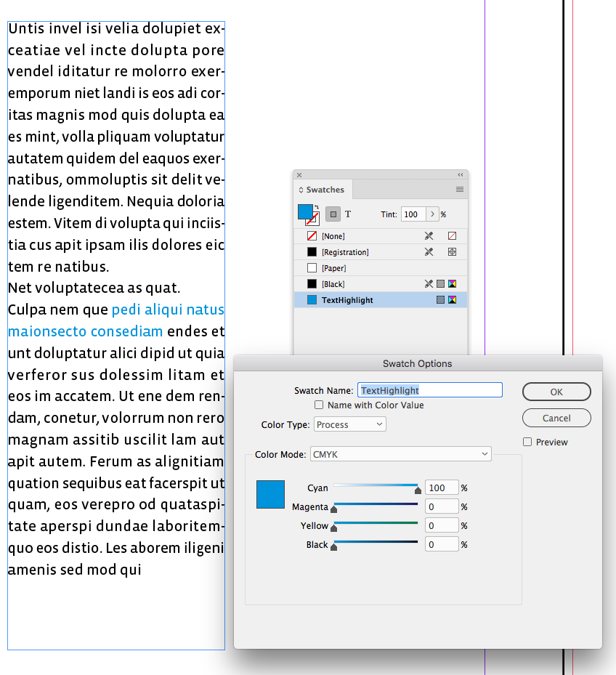Collapse the panel with the double chevron

tap(459, 175)
